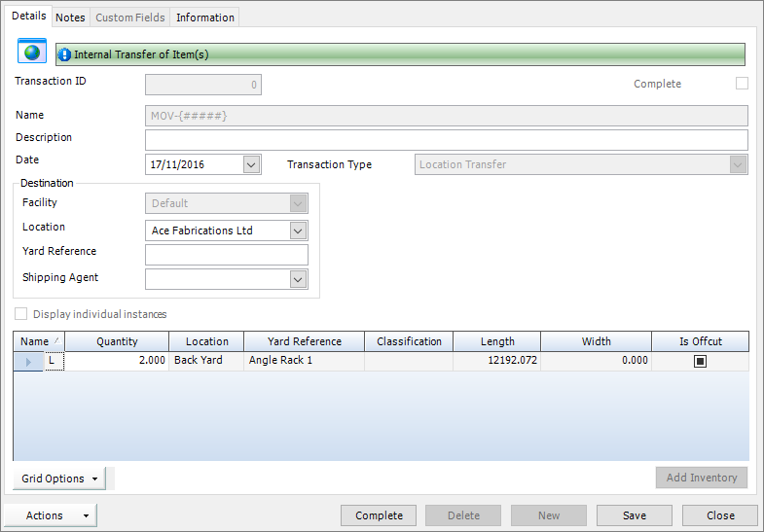Toggle Is Offcut checkbox in grid row

tap(700, 361)
